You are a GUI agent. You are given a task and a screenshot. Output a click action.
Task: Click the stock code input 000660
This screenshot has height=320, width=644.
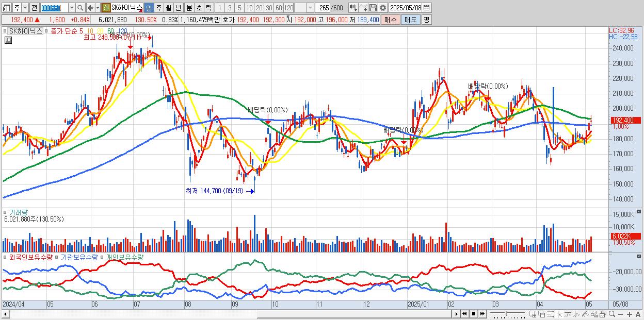tap(54, 8)
